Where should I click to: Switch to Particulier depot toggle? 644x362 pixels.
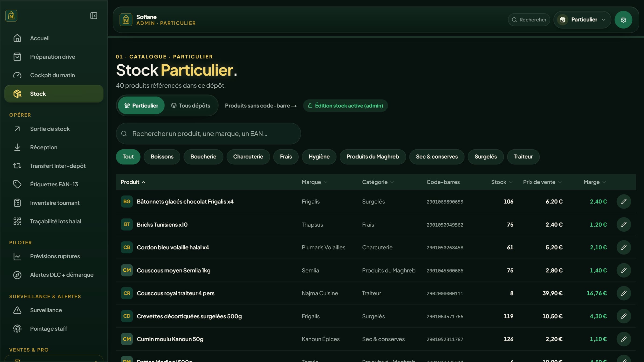141,106
